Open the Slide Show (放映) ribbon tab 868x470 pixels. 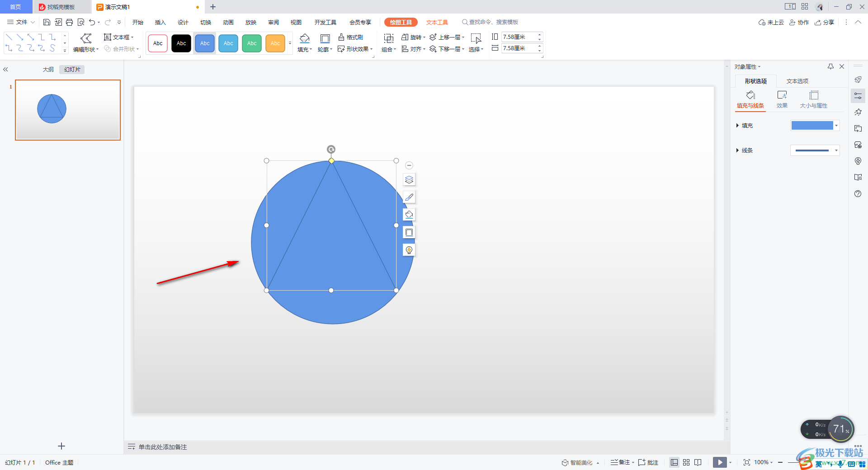point(251,22)
